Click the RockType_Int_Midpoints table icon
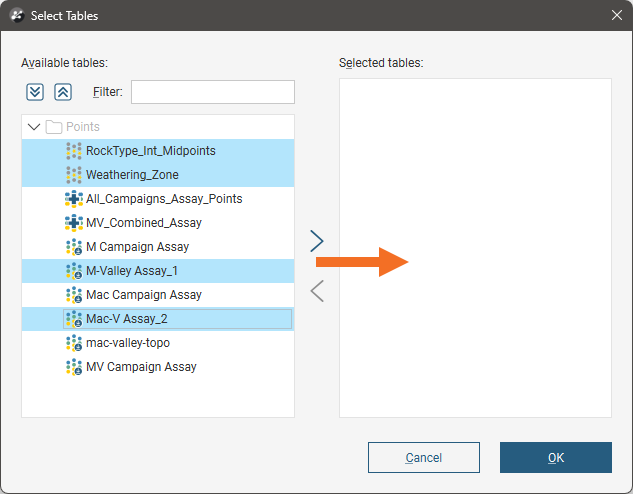 click(x=74, y=151)
